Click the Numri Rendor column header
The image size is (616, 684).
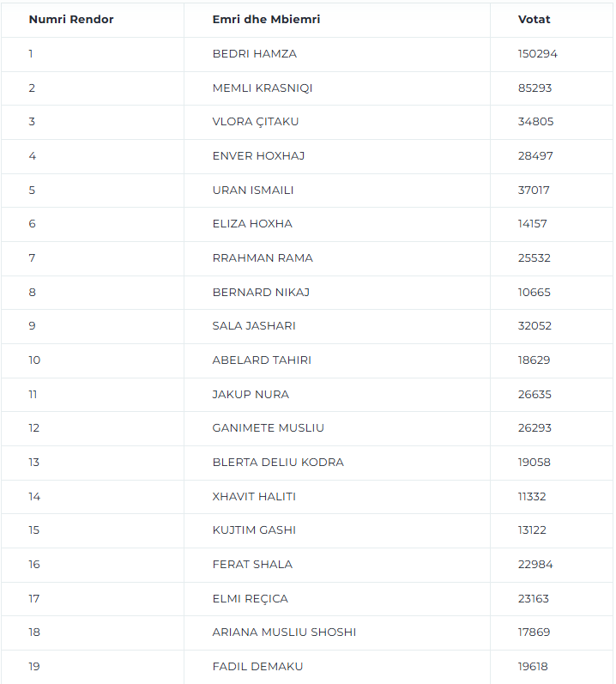71,20
